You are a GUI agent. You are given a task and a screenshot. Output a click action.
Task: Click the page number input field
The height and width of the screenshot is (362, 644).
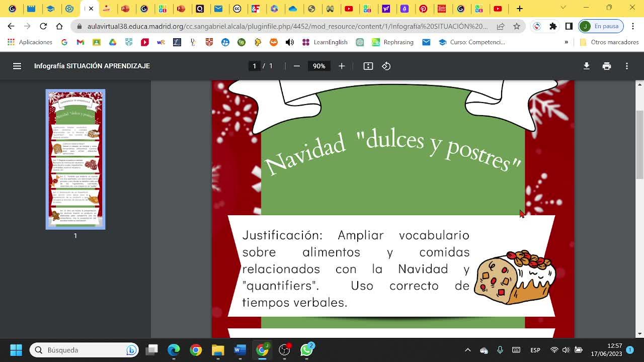pos(255,66)
